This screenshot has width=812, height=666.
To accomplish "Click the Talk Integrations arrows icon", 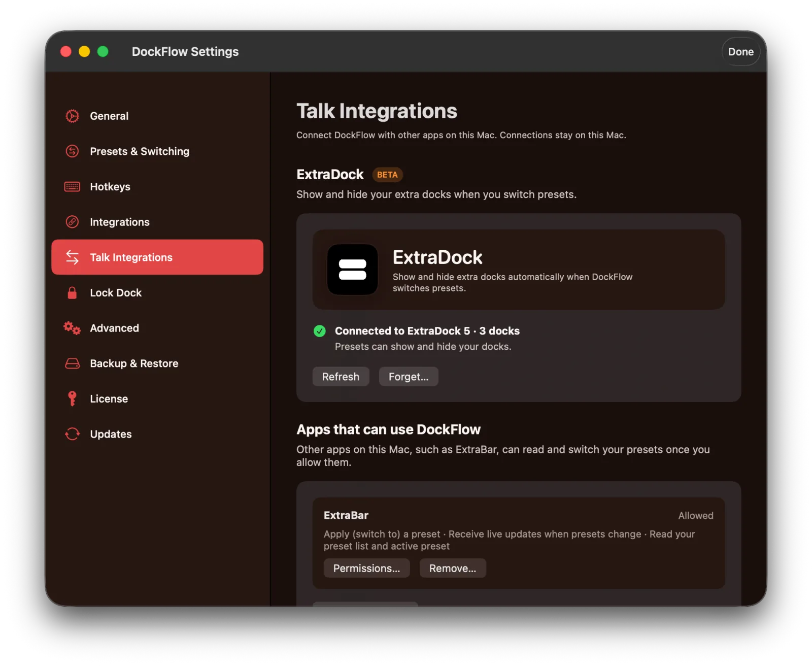I will (x=72, y=257).
